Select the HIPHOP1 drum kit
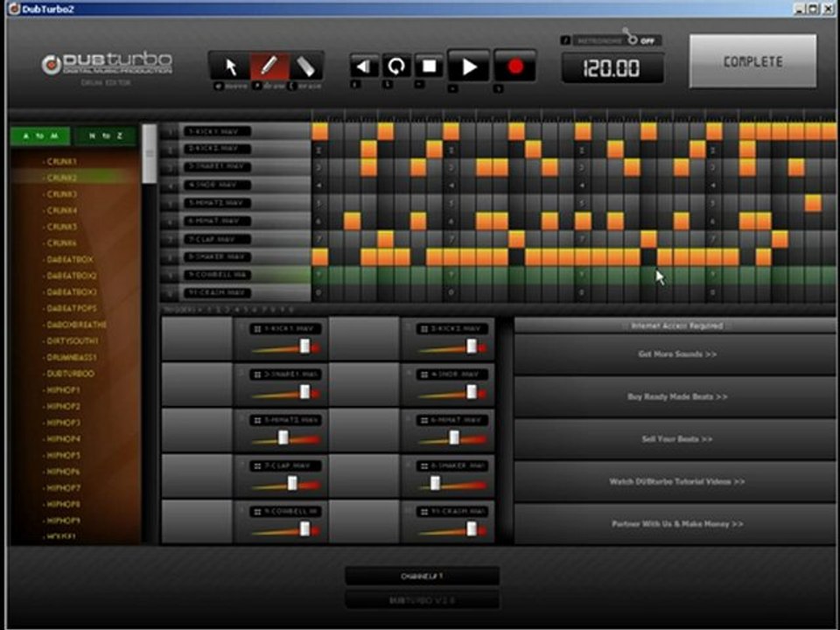The image size is (840, 630). [x=63, y=390]
